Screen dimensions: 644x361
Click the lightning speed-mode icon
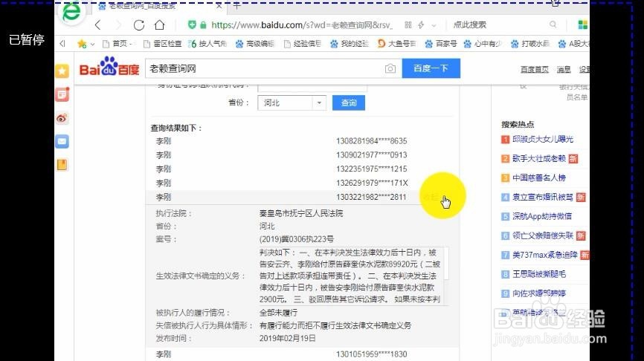coord(421,25)
